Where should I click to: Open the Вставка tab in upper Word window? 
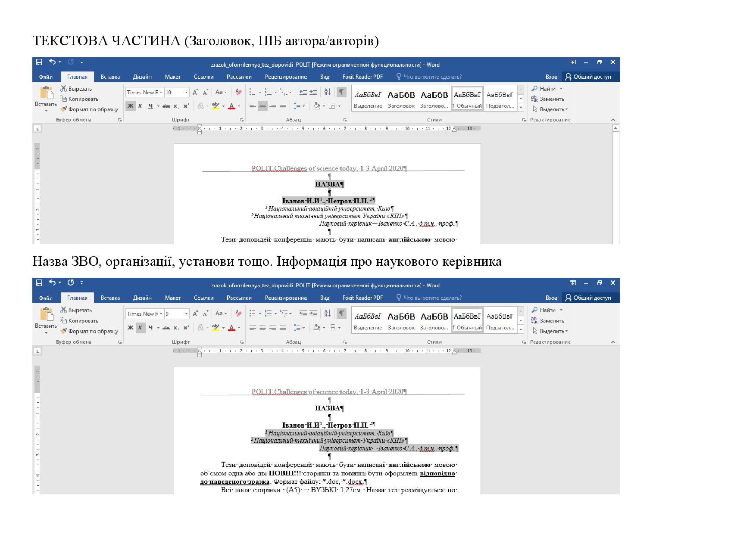(x=110, y=77)
